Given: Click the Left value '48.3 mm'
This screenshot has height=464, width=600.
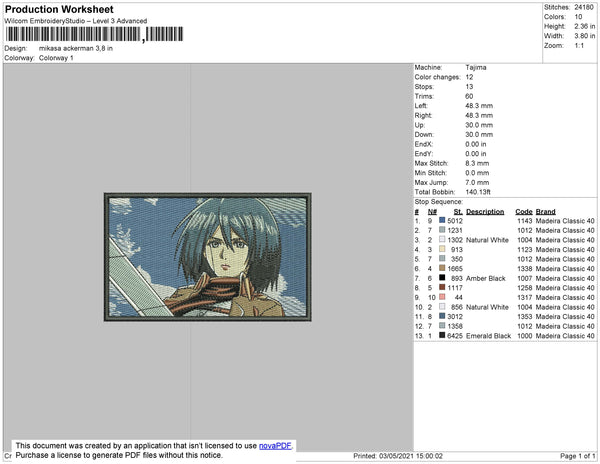Looking at the screenshot, I should point(479,106).
